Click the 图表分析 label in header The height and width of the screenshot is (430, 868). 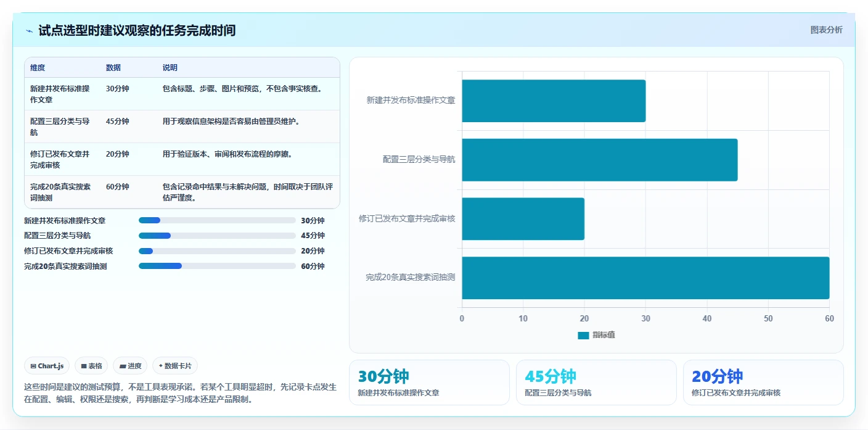826,30
